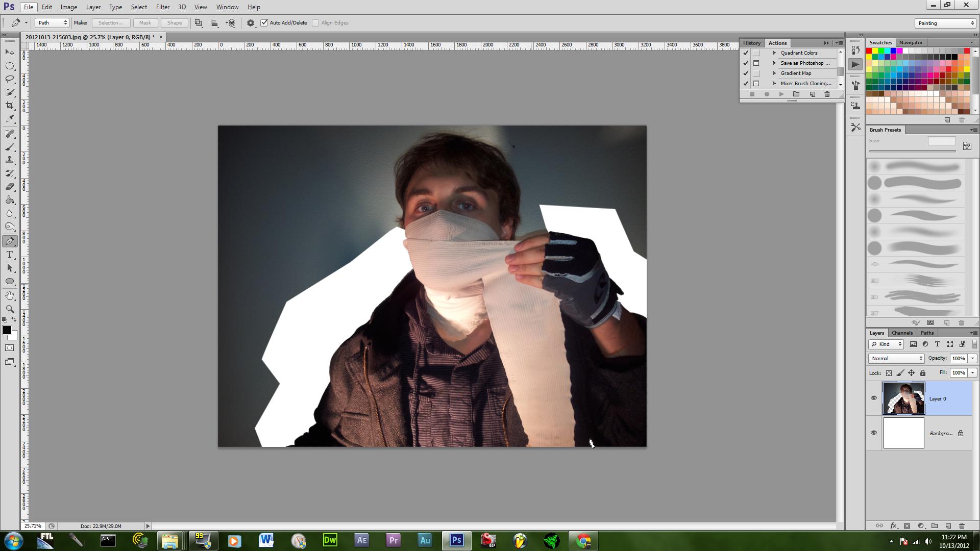
Task: Click the brush size slider
Action: [912, 151]
